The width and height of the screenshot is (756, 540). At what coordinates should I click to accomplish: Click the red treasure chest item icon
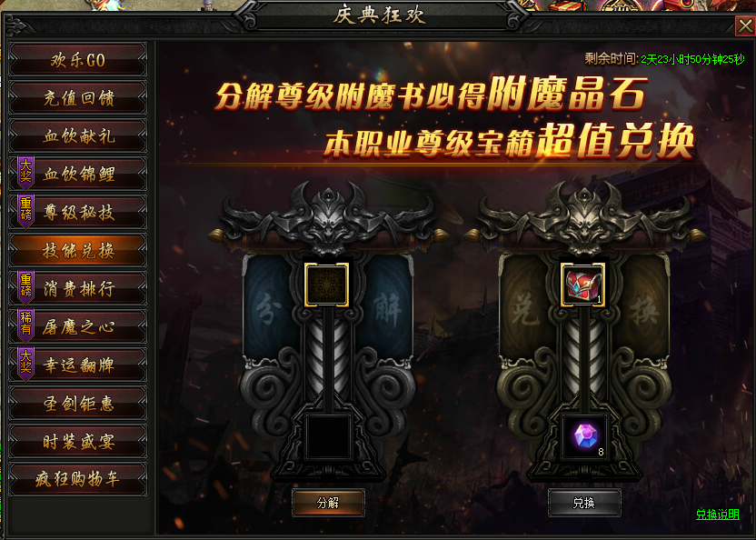coord(582,285)
